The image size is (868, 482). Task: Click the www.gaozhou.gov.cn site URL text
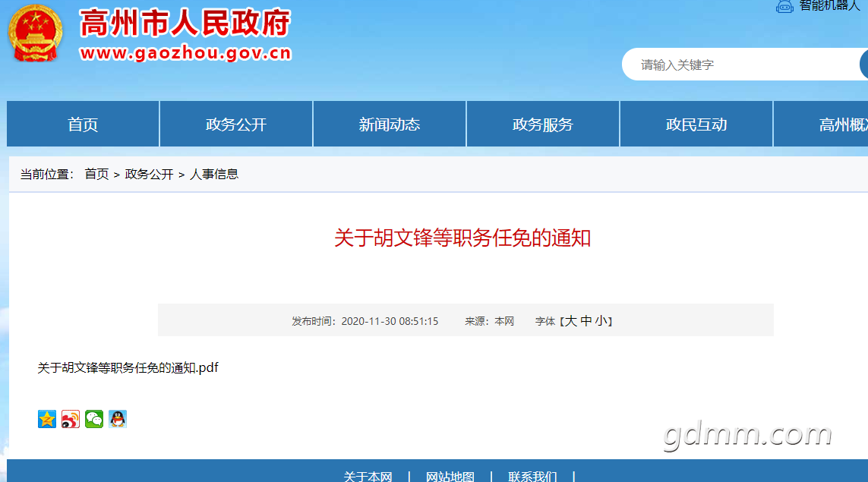(x=185, y=53)
